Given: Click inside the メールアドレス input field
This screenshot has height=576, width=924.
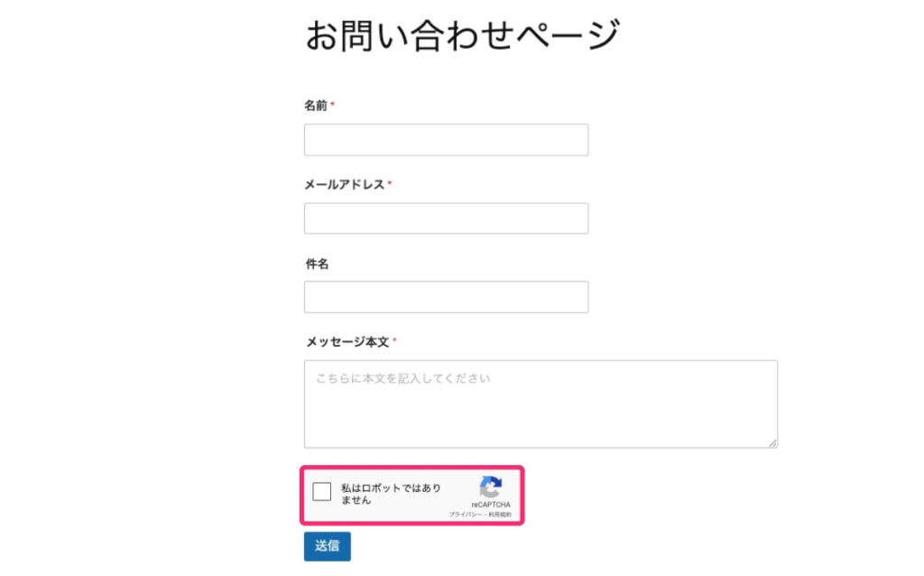Looking at the screenshot, I should coord(446,218).
